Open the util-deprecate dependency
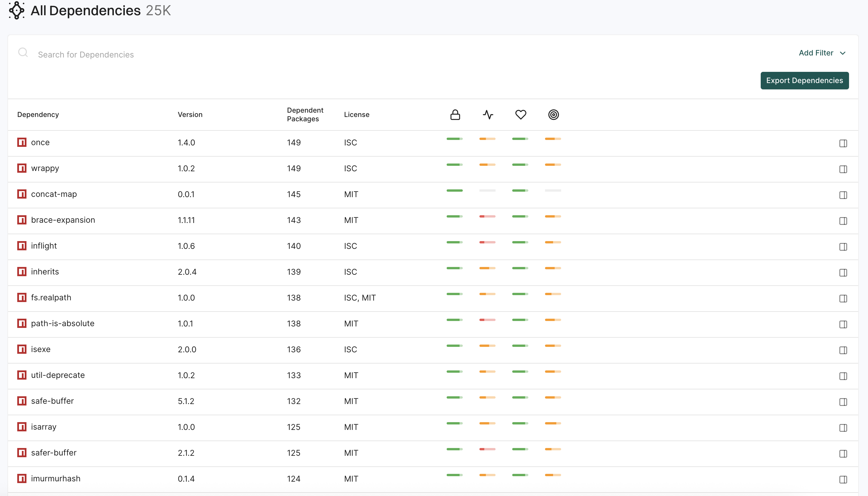868x496 pixels. [58, 375]
